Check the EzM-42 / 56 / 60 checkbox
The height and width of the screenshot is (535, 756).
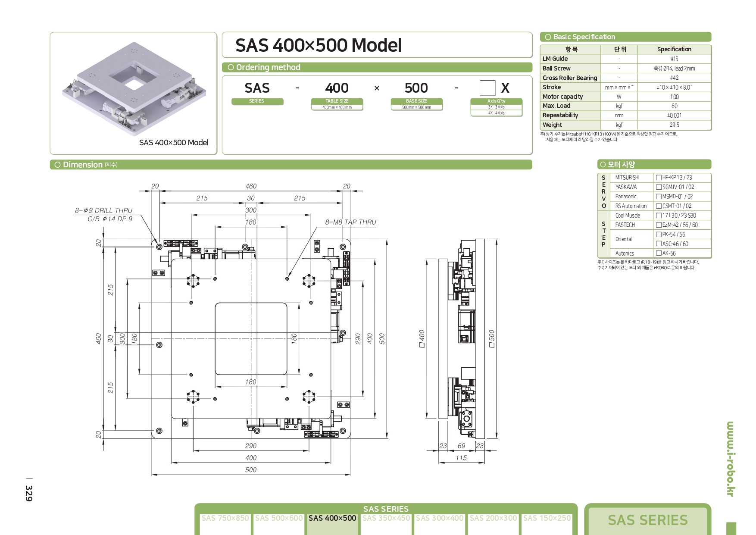(x=659, y=225)
